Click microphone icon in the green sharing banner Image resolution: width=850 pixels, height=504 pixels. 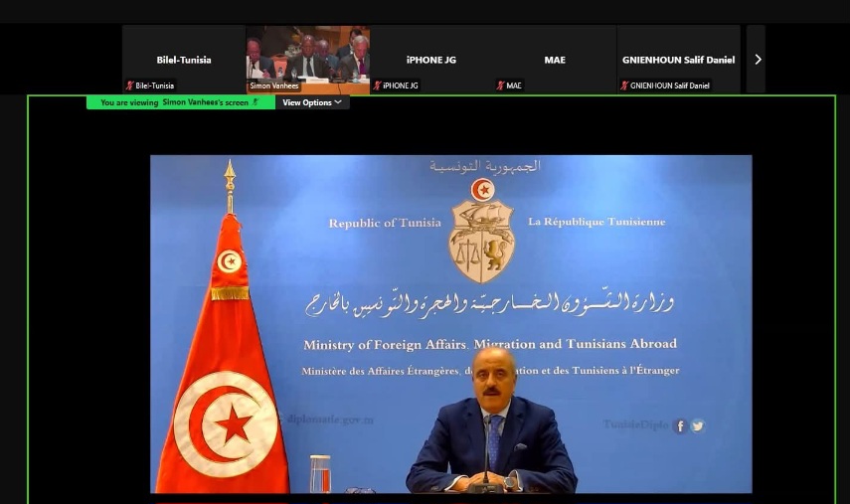tap(255, 101)
